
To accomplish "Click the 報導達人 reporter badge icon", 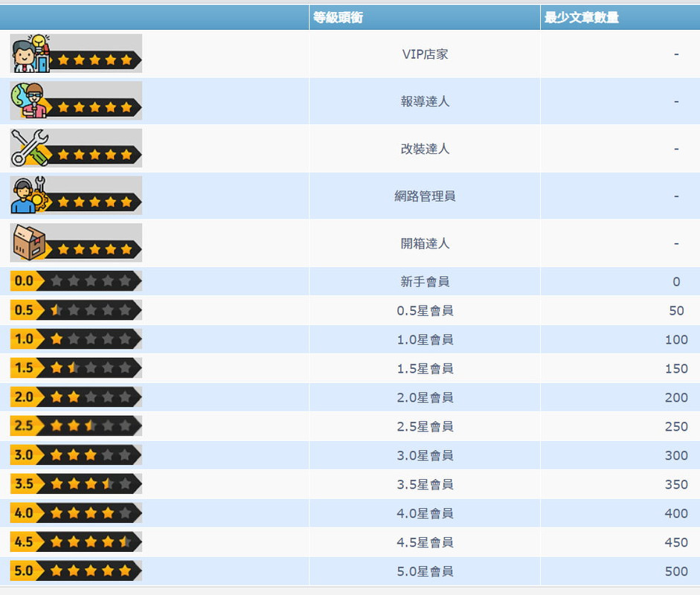I will 76,101.
